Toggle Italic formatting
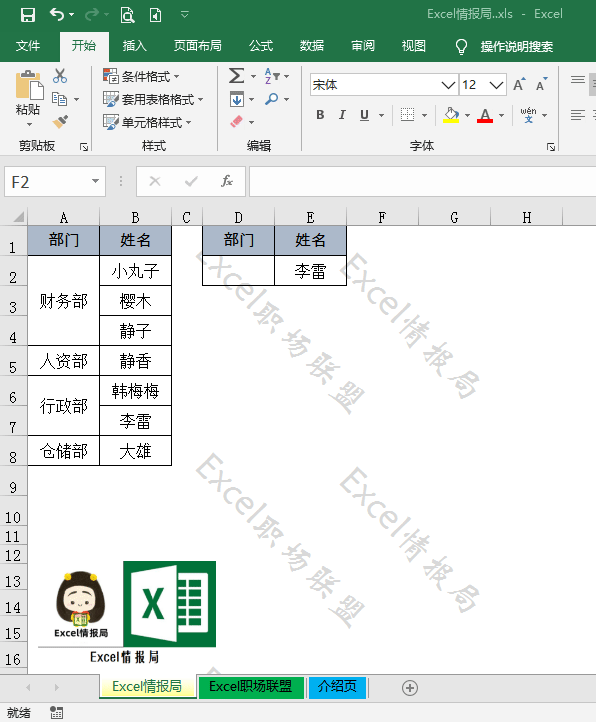Screen dimensions: 596x722 (342, 115)
